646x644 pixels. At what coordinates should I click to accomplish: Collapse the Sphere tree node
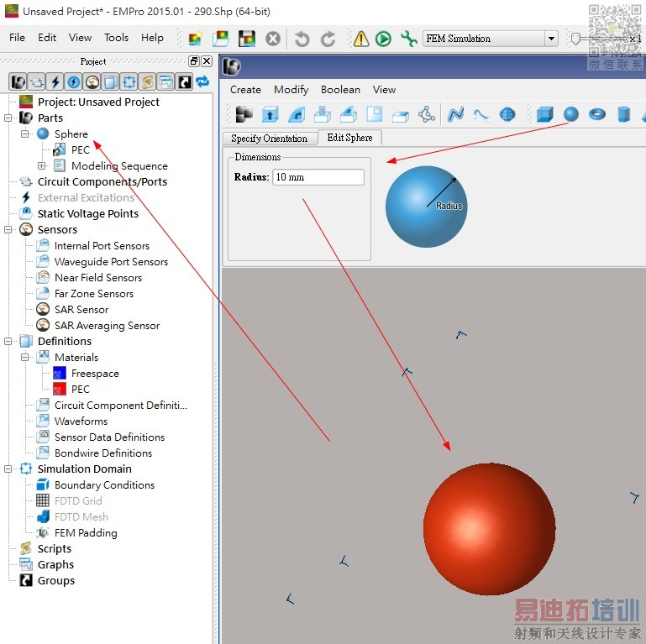pos(24,134)
